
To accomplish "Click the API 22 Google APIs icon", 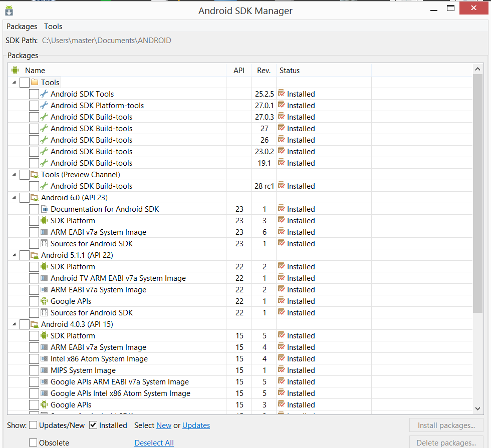I will 44,301.
